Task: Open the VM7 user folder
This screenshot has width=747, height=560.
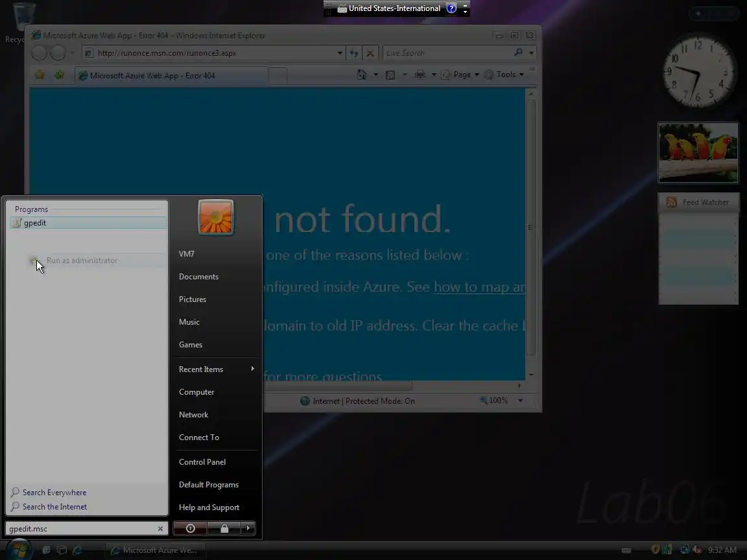Action: point(186,254)
